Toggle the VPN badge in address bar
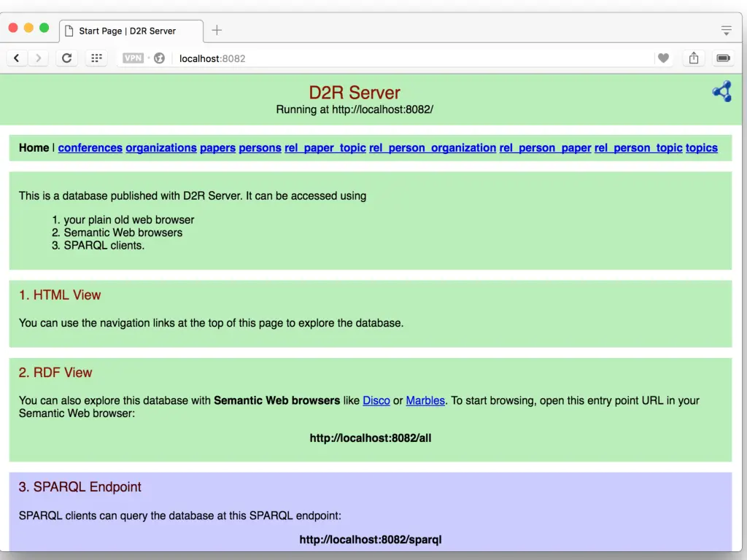 pos(133,58)
